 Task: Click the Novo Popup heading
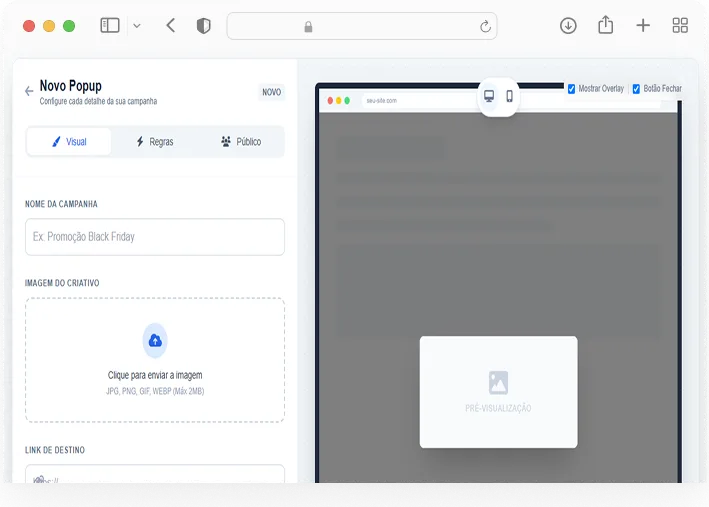71,85
